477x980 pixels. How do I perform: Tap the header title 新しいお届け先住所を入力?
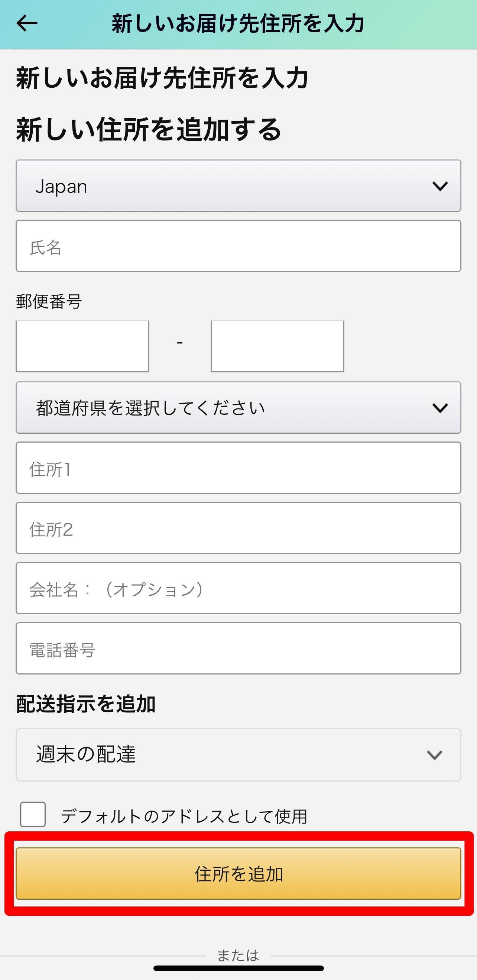click(x=238, y=23)
